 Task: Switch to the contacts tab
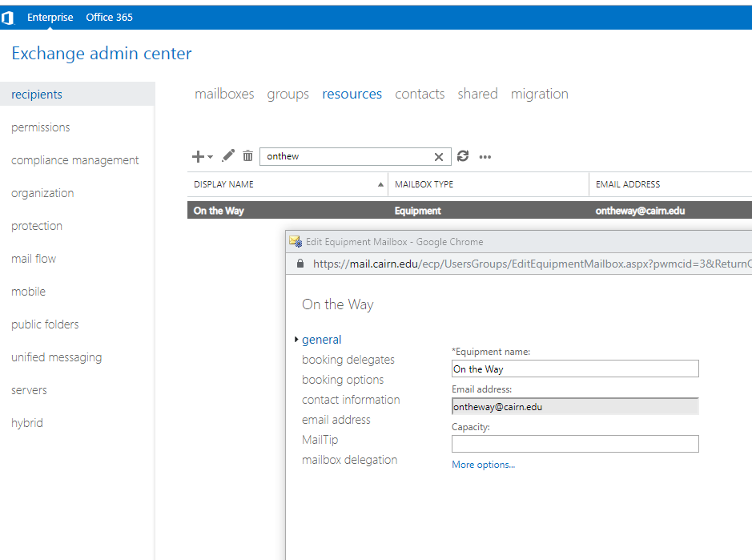[420, 94]
